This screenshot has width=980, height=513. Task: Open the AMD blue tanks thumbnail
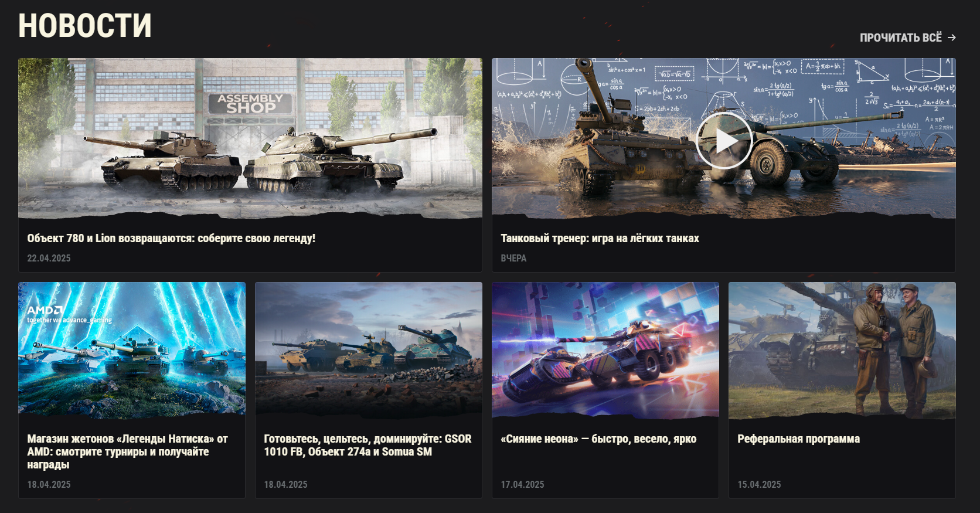(132, 350)
